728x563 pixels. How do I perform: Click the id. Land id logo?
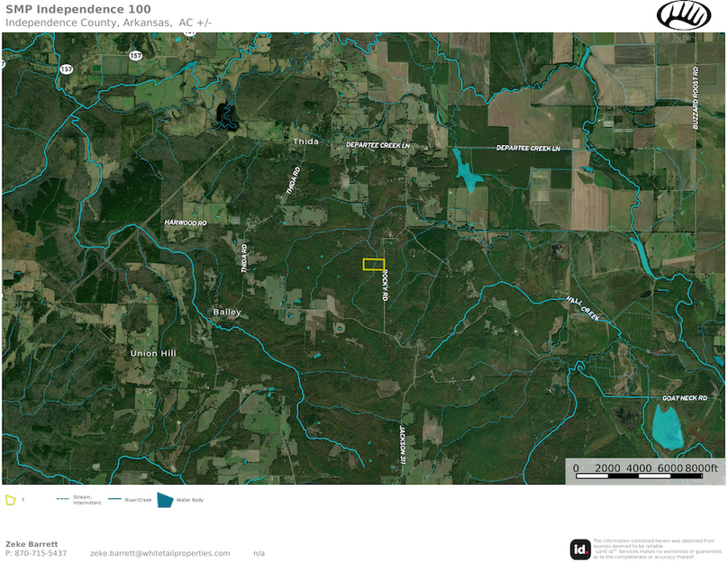(580, 549)
